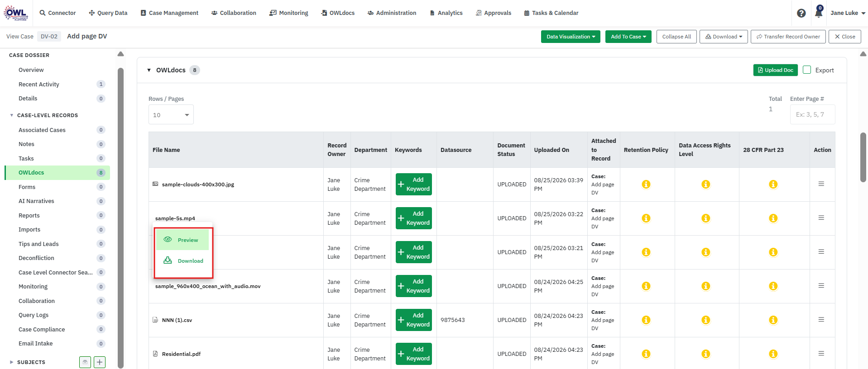Show 28 CFR Part 23 info for sample-clouds-400x300.jpg

point(773,184)
